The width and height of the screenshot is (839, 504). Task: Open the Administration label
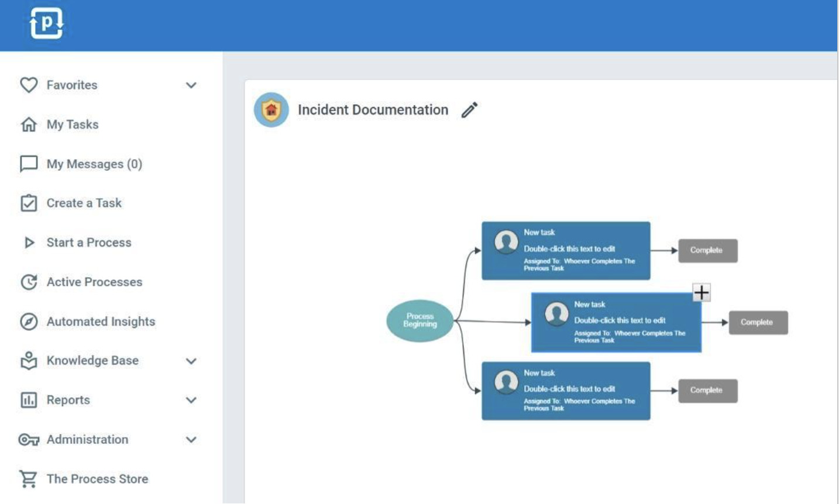point(87,440)
